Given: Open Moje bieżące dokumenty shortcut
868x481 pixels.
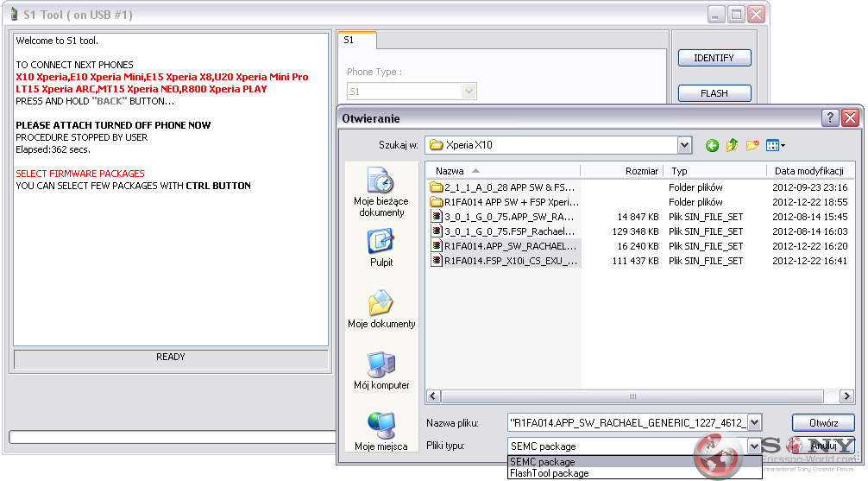Looking at the screenshot, I should (381, 192).
